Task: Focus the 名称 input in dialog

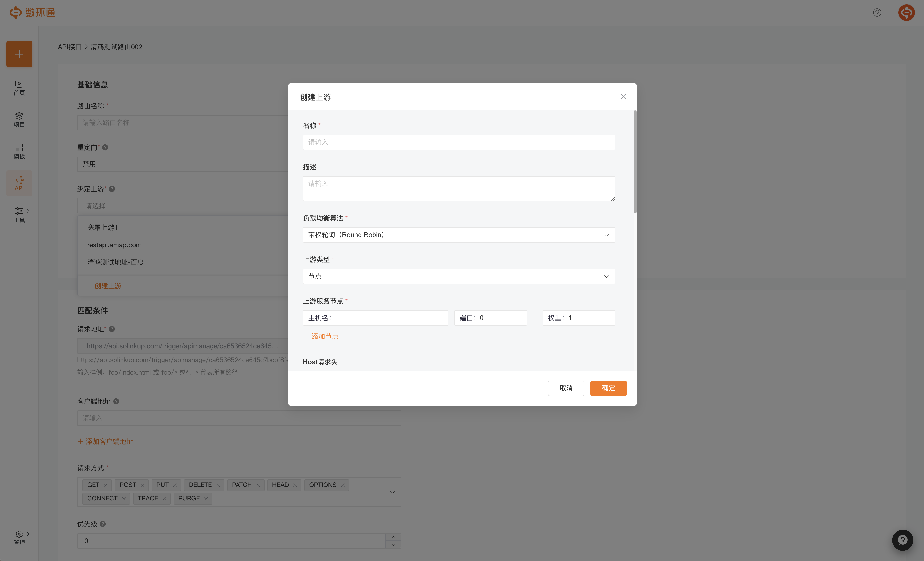Action: point(459,142)
